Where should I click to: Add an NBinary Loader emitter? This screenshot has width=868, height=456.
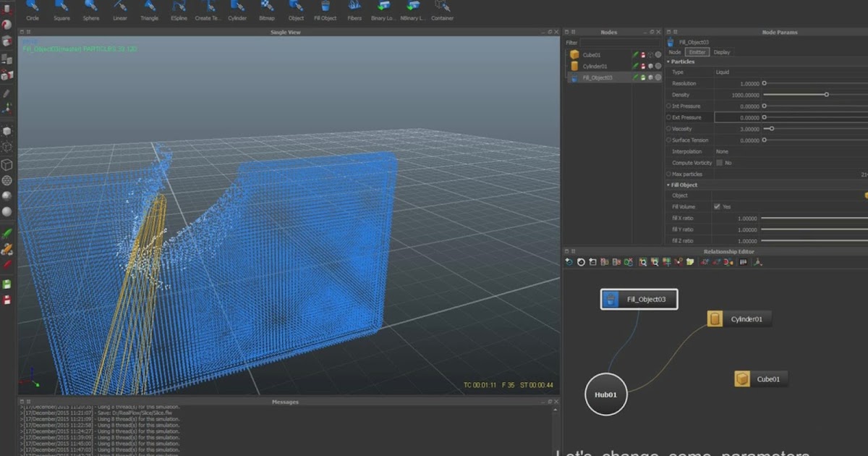(x=414, y=10)
